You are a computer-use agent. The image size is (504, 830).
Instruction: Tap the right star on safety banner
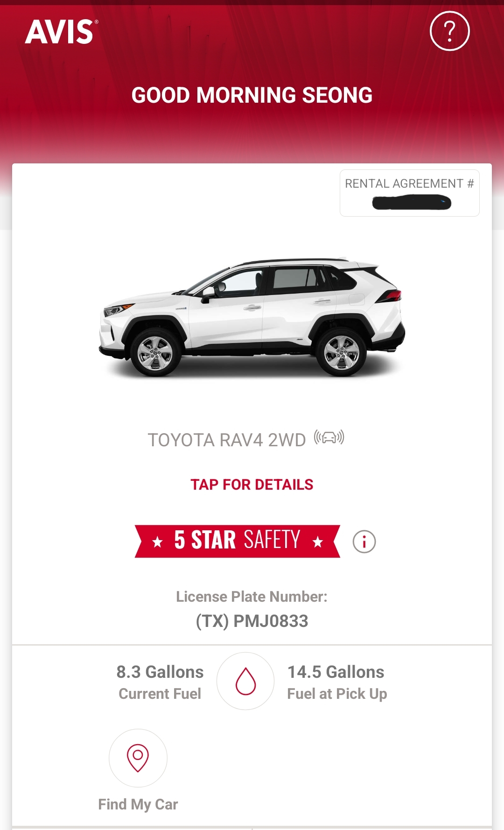pos(318,542)
